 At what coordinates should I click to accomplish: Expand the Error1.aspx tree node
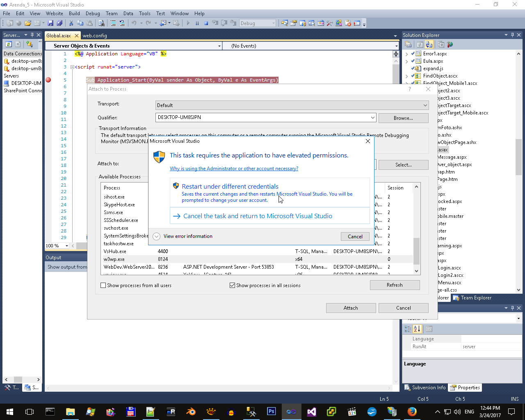(406, 54)
